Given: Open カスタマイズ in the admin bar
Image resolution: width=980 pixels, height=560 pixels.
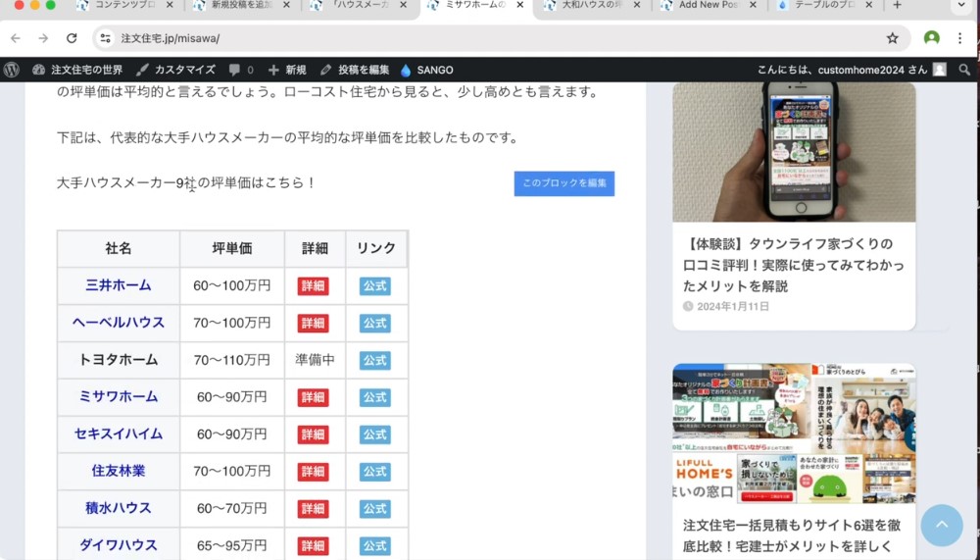Looking at the screenshot, I should pos(175,70).
